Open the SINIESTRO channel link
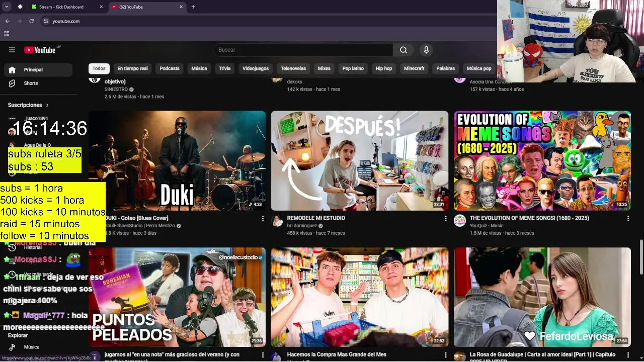The width and height of the screenshot is (644, 362). (x=116, y=89)
